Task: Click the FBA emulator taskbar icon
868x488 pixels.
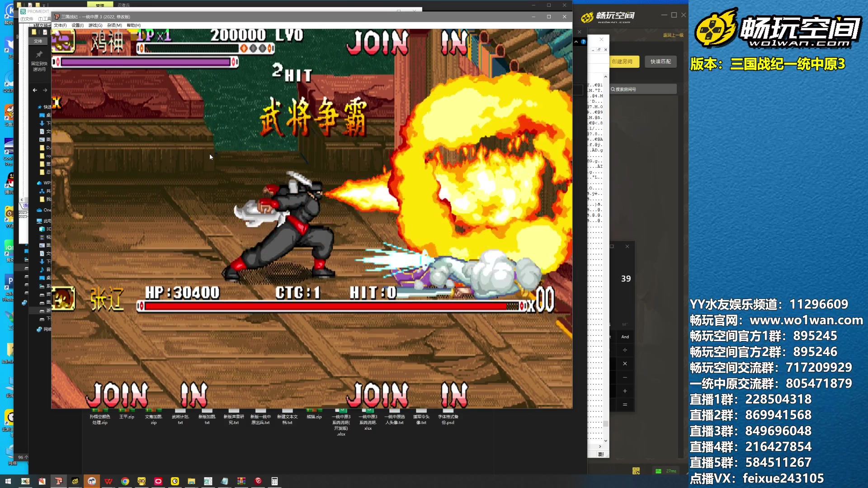Action: [59, 481]
